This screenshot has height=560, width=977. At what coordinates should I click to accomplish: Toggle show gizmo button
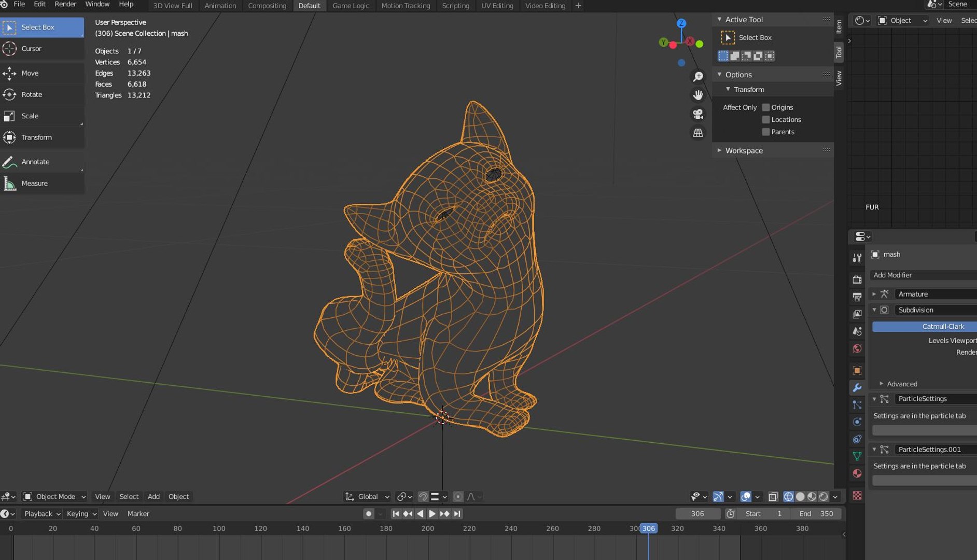coord(718,497)
